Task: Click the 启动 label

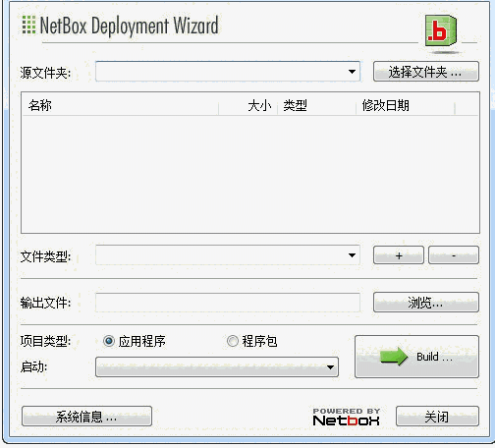Action: coord(33,366)
